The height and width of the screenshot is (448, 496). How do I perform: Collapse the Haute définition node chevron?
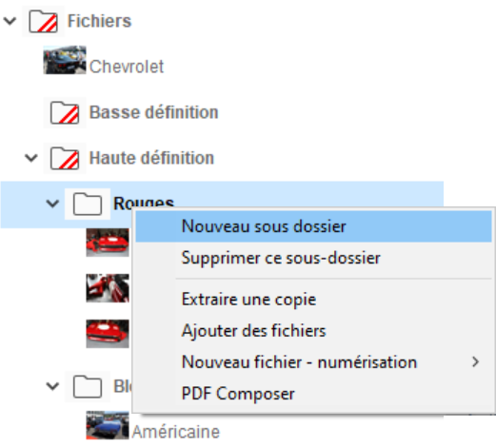(31, 158)
